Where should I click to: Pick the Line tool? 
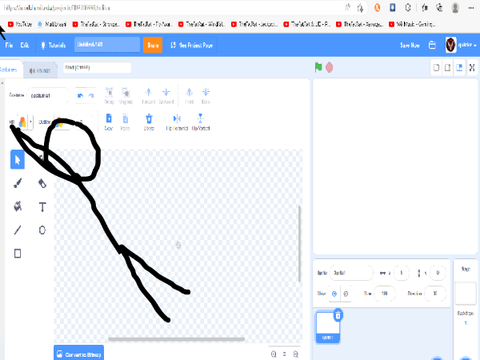coord(17,230)
